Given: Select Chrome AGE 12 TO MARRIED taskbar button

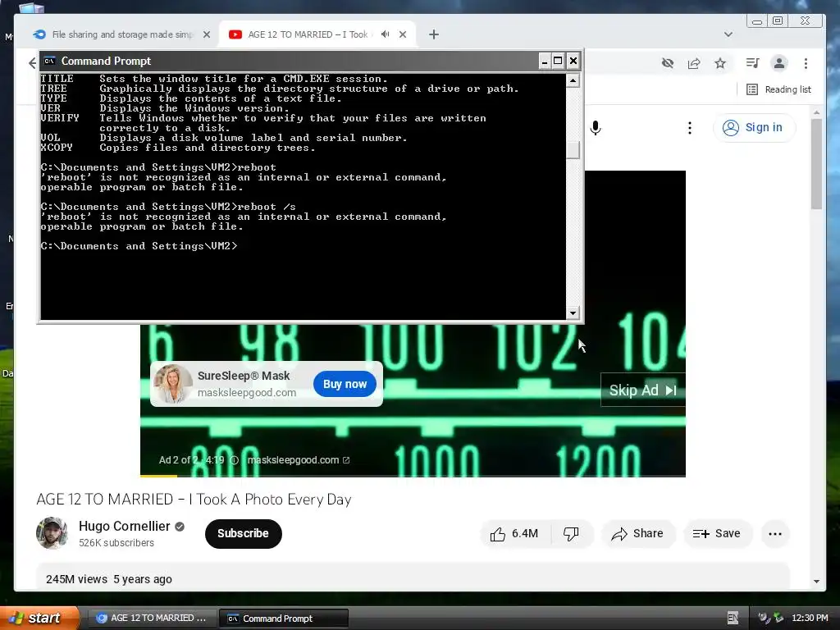Looking at the screenshot, I should pos(152,619).
